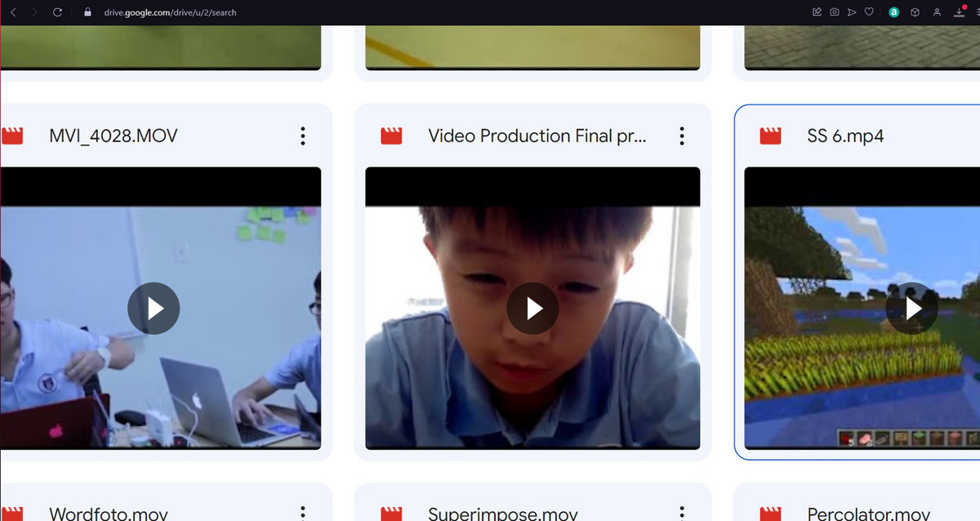Click the lock site-info icon
The height and width of the screenshot is (521, 980).
87,12
